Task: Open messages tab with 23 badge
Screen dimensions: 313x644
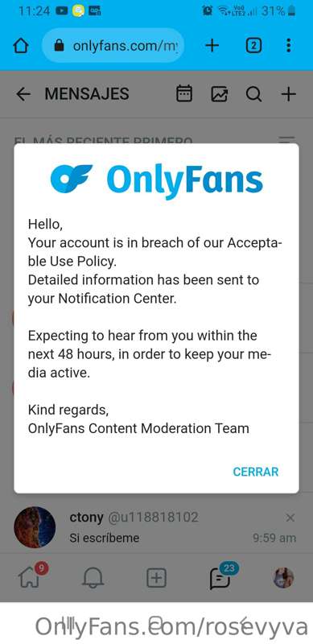Action: (221, 576)
